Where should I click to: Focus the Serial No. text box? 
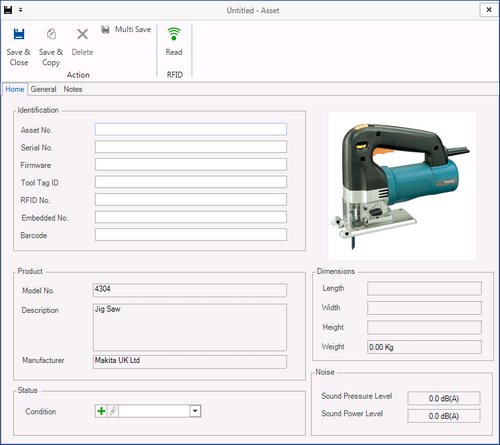tap(191, 147)
